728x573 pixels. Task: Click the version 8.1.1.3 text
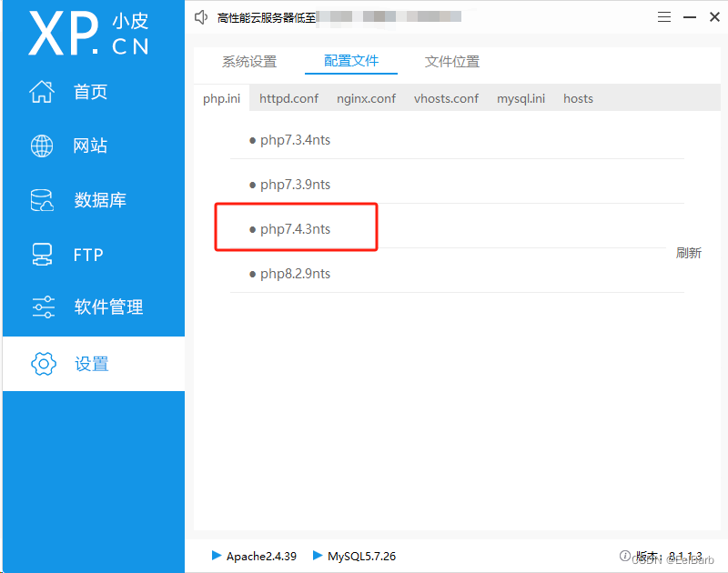point(666,556)
